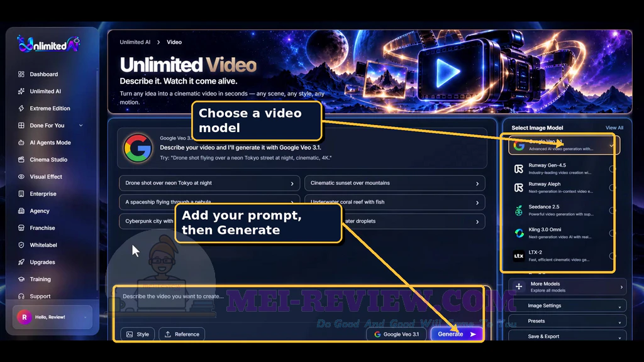The height and width of the screenshot is (362, 644).
Task: Expand the Image Settings section
Action: pos(567,306)
